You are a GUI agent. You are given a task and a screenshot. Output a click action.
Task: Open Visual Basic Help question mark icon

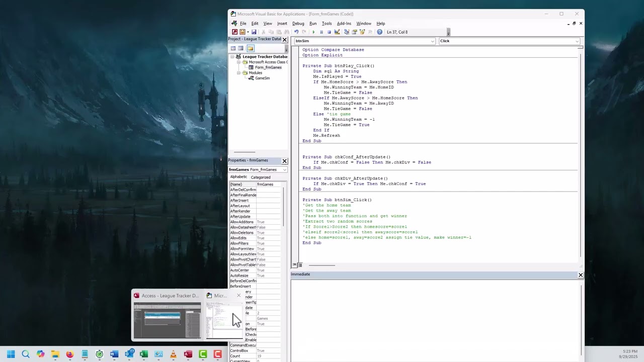(380, 32)
